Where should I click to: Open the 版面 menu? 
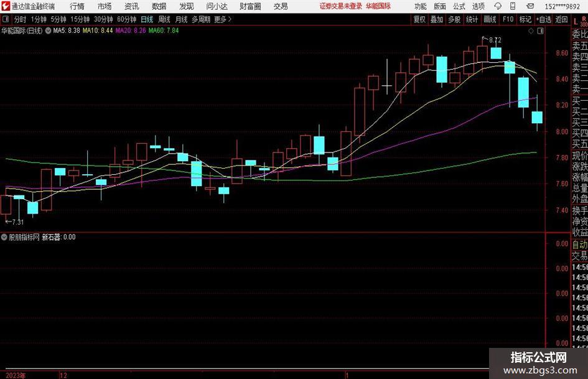[440, 6]
